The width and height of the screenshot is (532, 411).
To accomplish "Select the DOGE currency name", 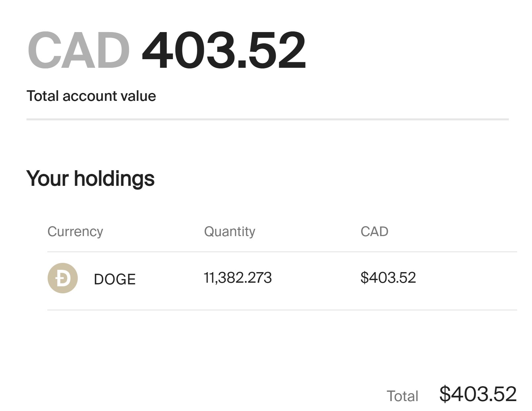I will pos(114,279).
